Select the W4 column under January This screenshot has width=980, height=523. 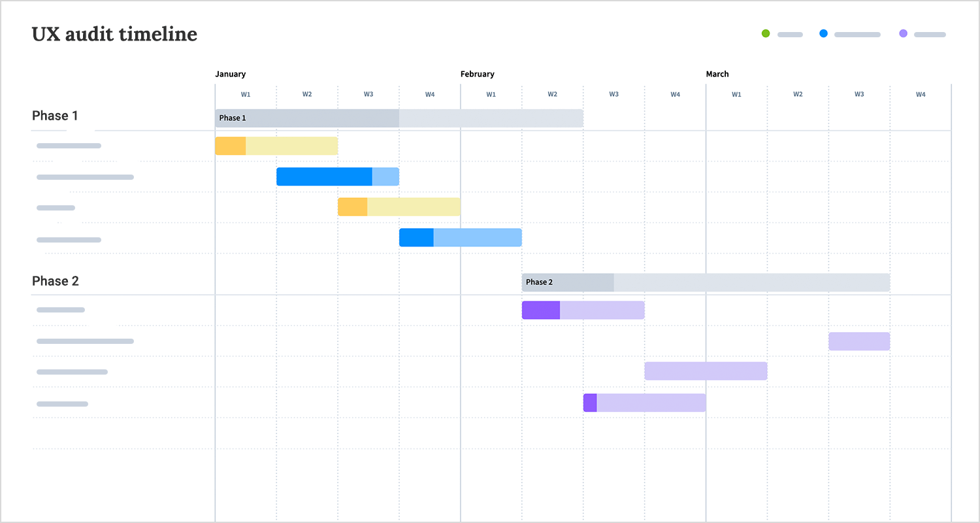430,94
